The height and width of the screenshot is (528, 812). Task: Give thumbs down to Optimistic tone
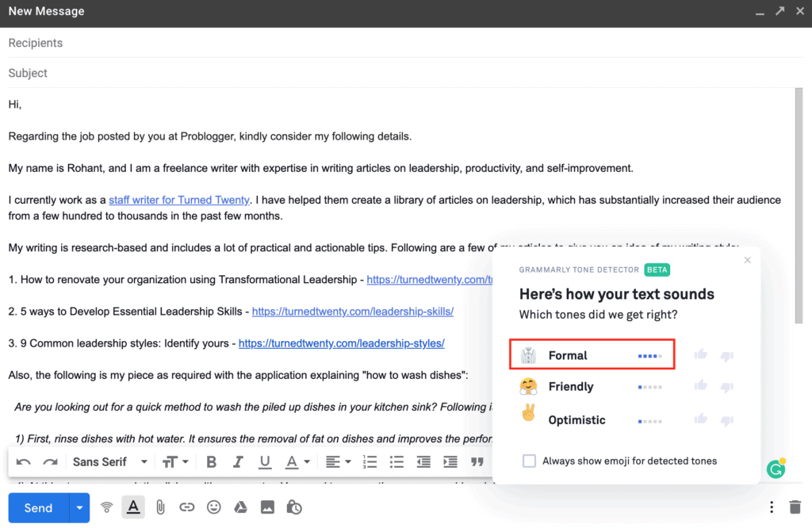tap(727, 420)
